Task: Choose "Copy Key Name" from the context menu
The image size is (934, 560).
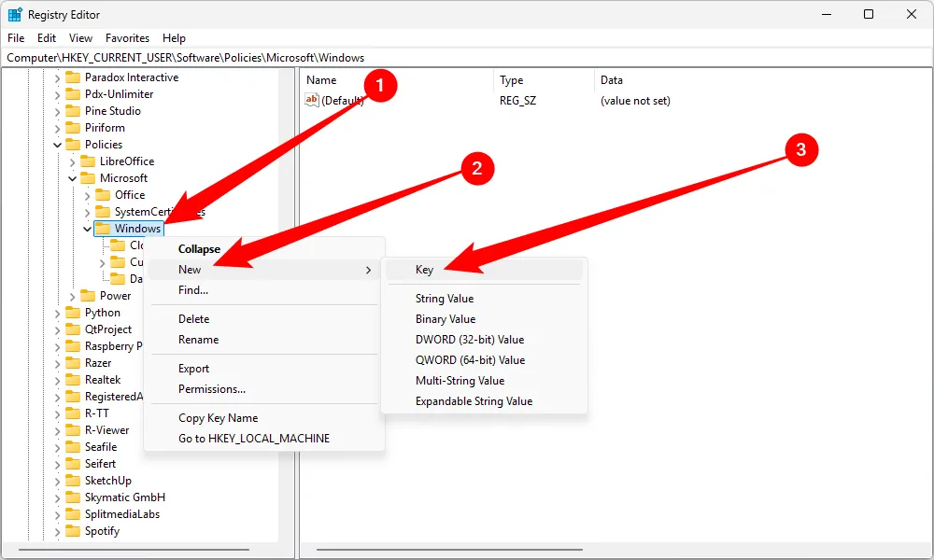Action: coord(218,417)
